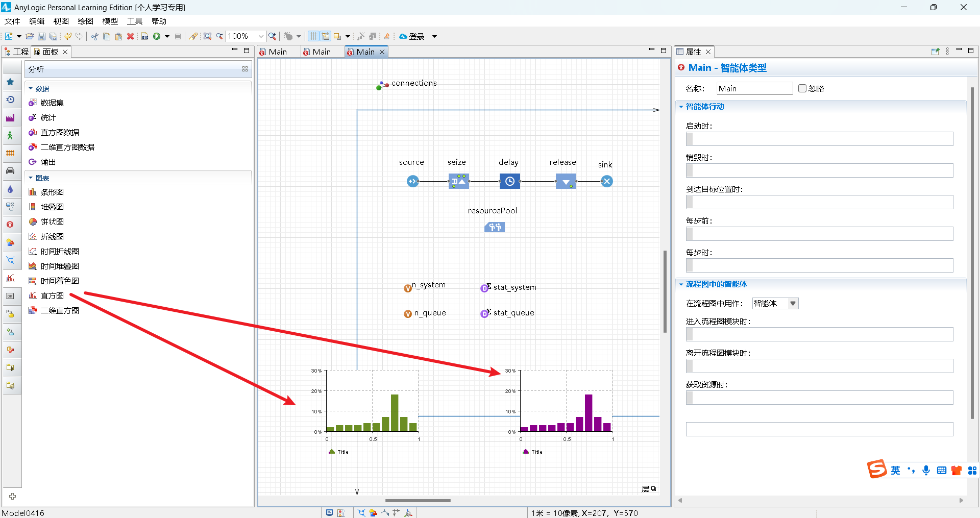
Task: Switch to the 工程 tab
Action: 17,52
